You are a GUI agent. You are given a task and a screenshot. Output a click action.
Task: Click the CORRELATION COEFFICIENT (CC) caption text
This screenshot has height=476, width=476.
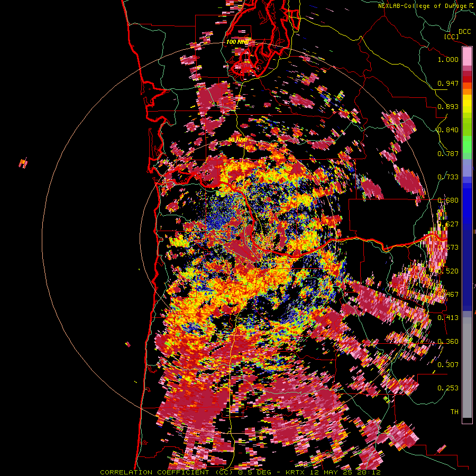click(166, 472)
